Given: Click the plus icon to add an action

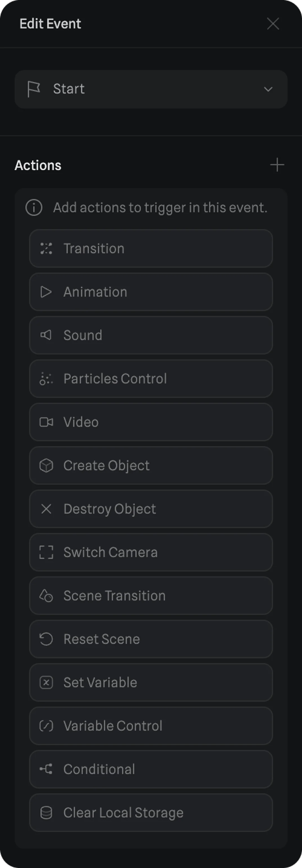Looking at the screenshot, I should 277,165.
